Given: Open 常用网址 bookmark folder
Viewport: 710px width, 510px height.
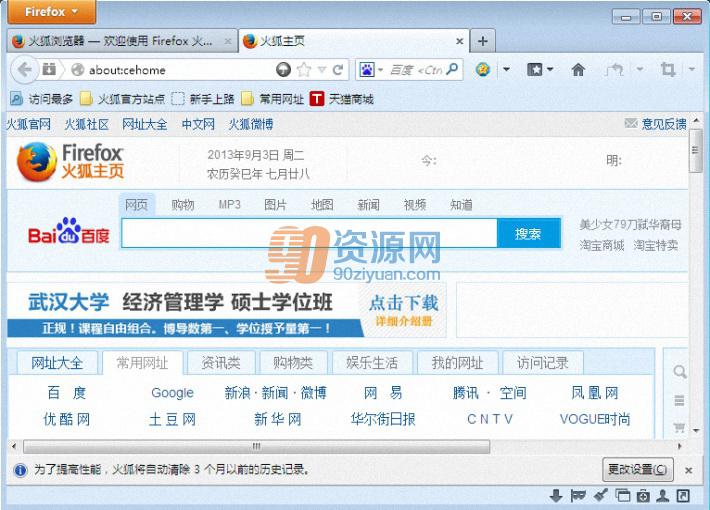Looking at the screenshot, I should click(x=272, y=99).
